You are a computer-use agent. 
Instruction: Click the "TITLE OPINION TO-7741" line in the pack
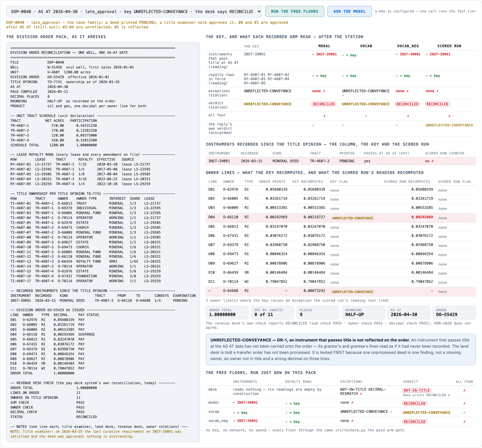pyautogui.click(x=65, y=82)
